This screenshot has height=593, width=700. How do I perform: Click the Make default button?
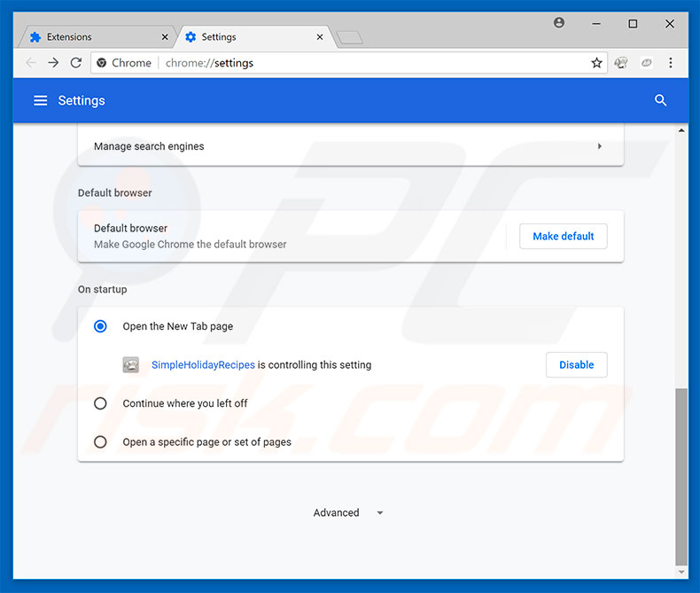[x=564, y=237]
